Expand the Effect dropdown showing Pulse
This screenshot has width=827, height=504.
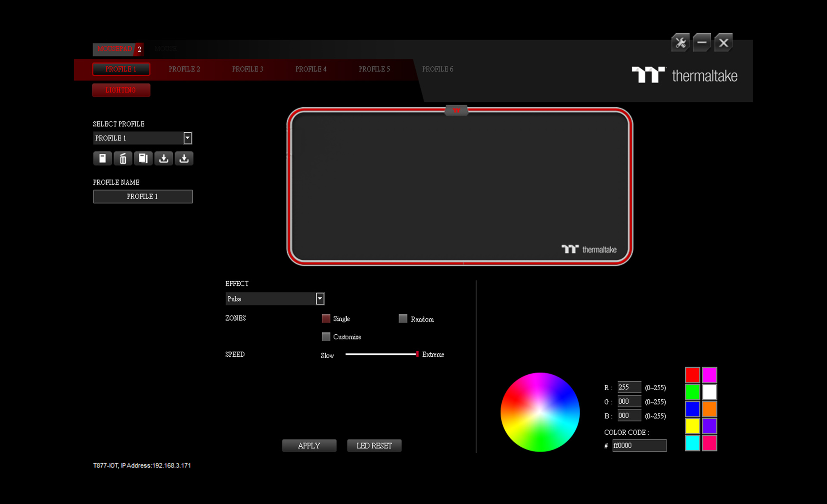coord(320,299)
